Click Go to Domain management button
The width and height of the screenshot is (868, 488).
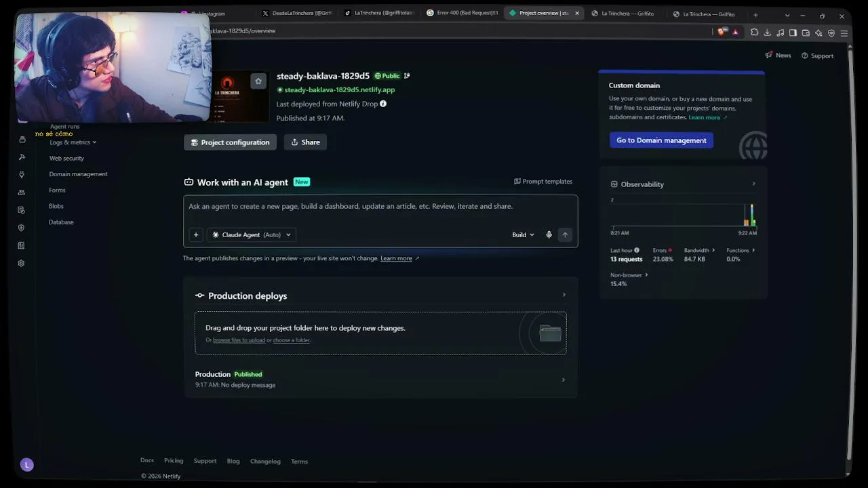661,140
